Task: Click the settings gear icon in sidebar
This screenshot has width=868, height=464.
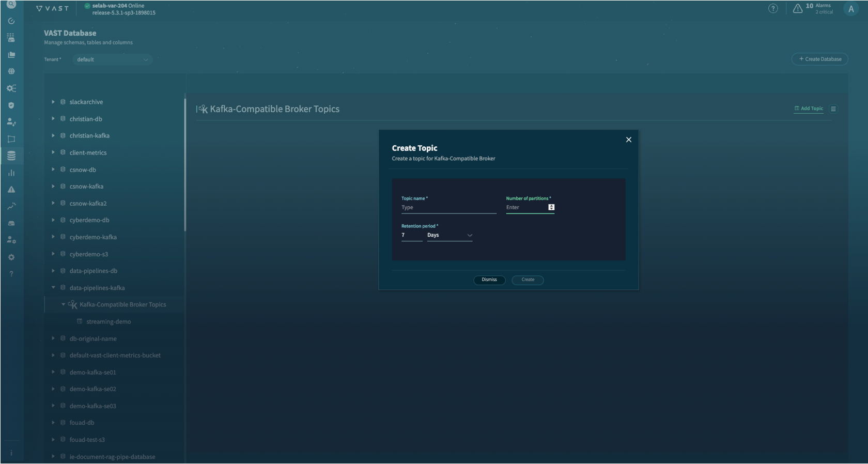Action: [x=11, y=257]
